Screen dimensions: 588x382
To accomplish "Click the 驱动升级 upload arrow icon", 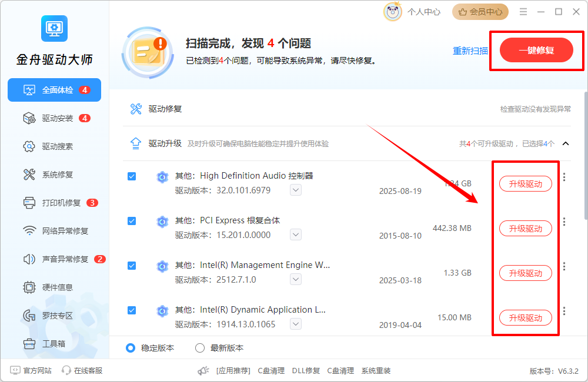I will point(135,143).
